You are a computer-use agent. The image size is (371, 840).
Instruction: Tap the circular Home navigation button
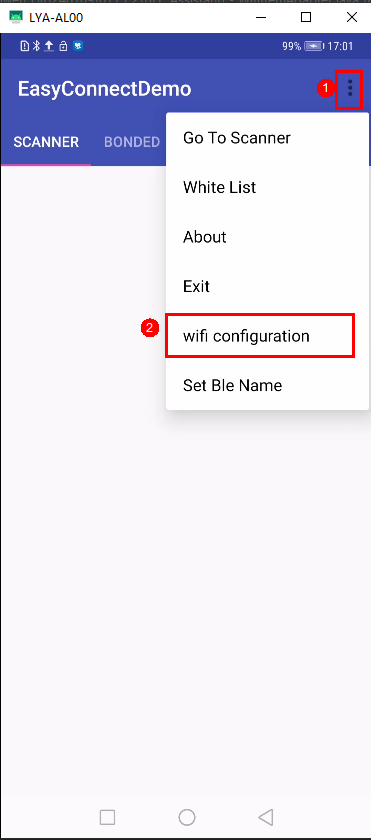[187, 817]
